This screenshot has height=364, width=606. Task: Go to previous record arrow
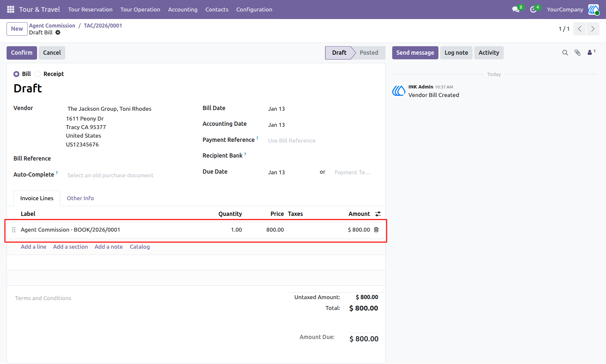click(x=580, y=29)
